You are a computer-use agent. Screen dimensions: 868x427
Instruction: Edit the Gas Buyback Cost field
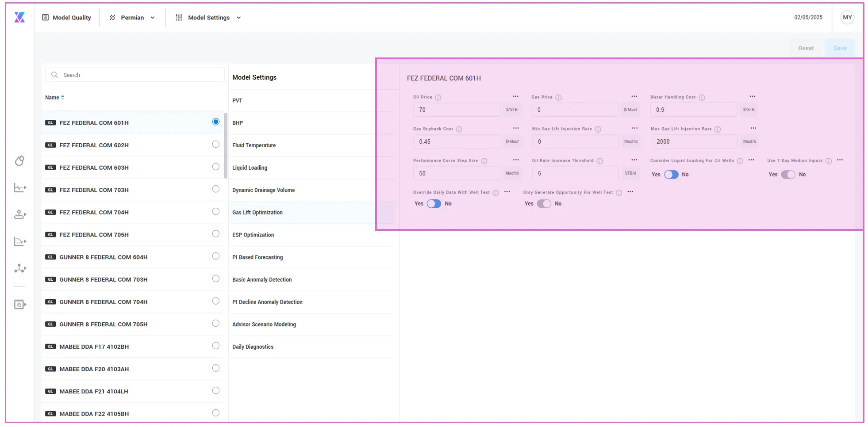click(x=457, y=141)
